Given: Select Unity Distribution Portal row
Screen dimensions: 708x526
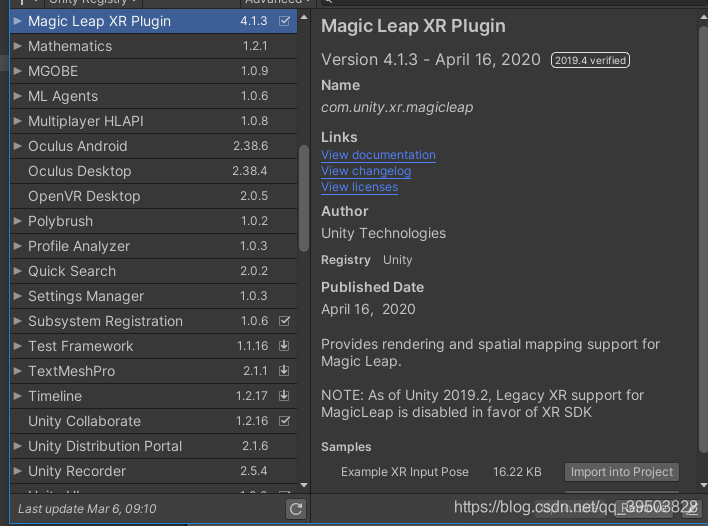Looking at the screenshot, I should pos(154,446).
